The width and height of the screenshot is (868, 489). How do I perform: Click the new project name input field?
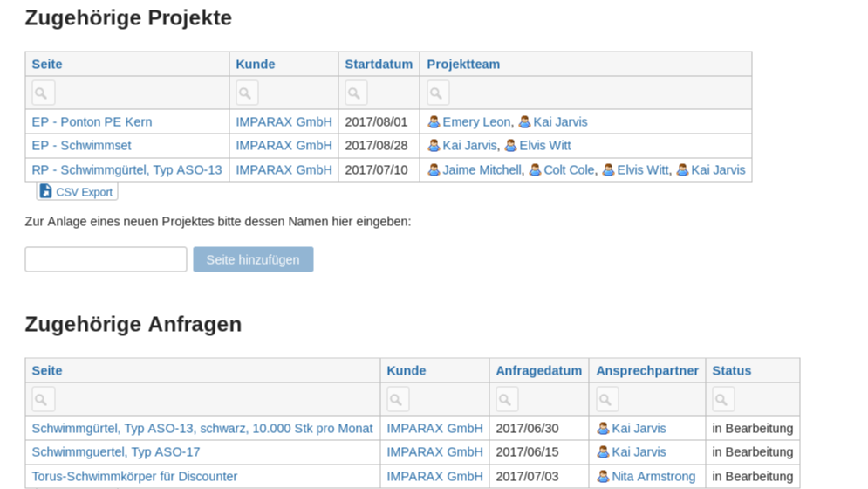click(x=106, y=259)
